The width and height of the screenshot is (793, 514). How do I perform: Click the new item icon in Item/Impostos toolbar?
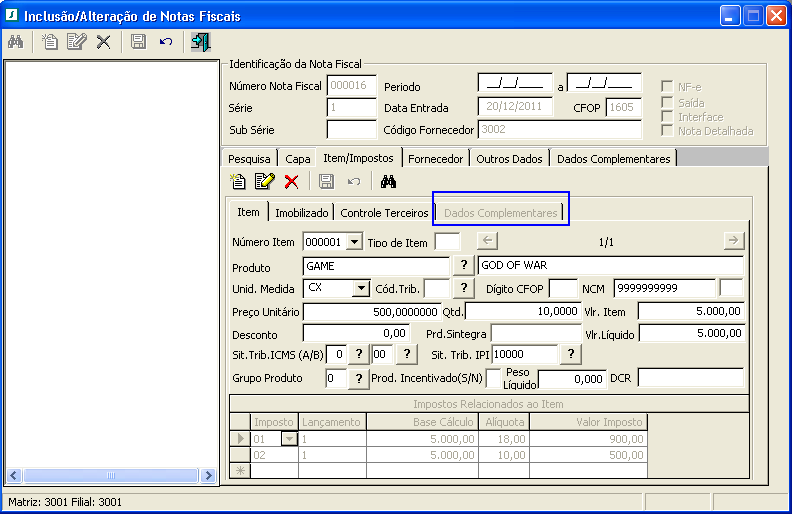coord(238,181)
